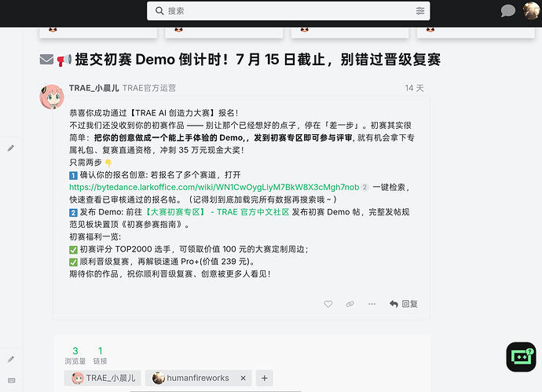This screenshot has width=542, height=392.
Task: Click the search magnifier icon
Action: pos(159,11)
